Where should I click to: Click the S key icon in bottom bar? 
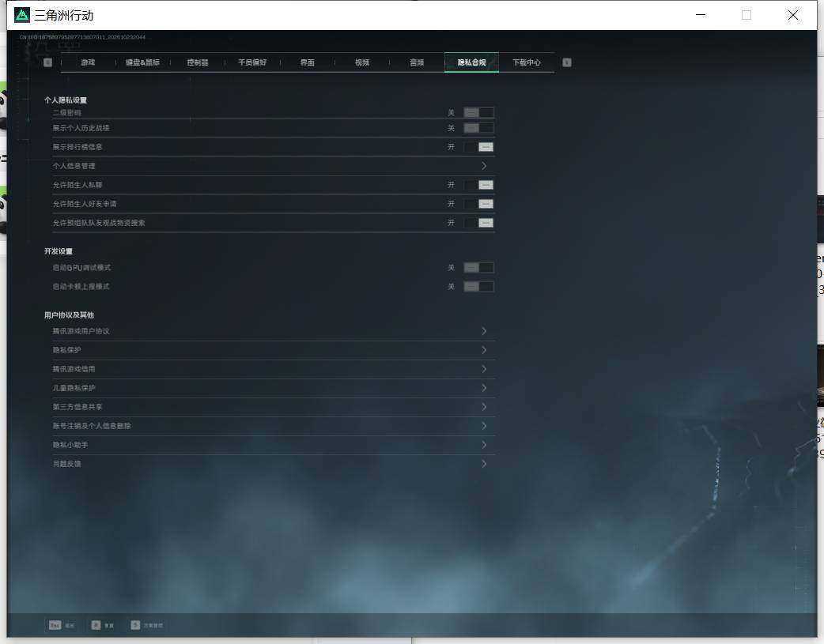point(135,625)
